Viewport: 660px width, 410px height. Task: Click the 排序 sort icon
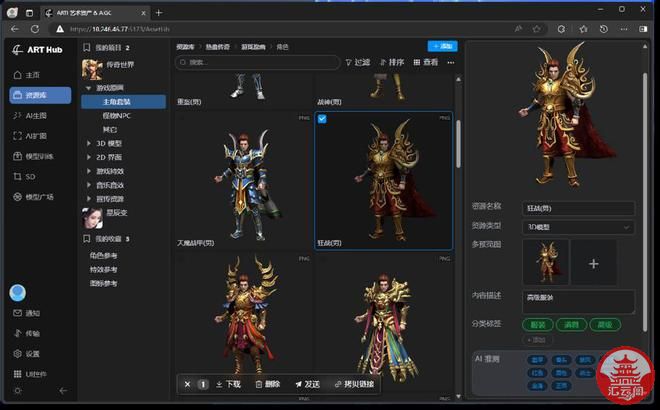(383, 62)
